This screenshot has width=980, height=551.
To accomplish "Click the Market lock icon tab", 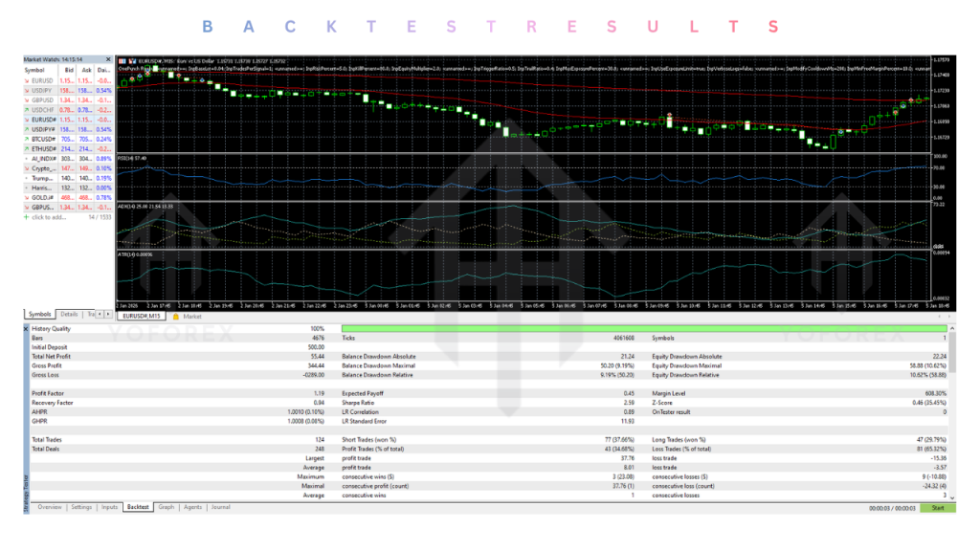I will click(x=176, y=316).
